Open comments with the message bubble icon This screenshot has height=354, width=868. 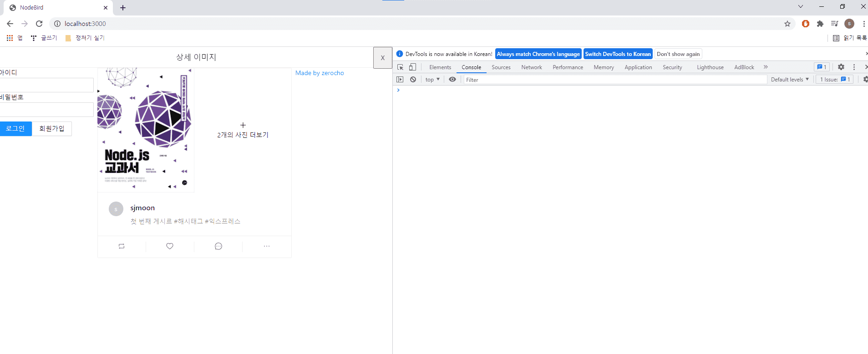(x=218, y=246)
